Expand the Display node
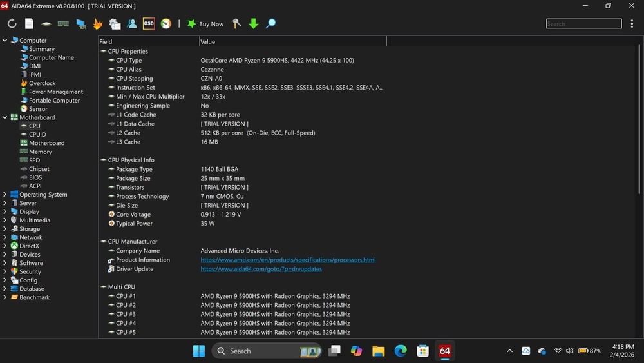The width and height of the screenshot is (644, 363). (5, 211)
